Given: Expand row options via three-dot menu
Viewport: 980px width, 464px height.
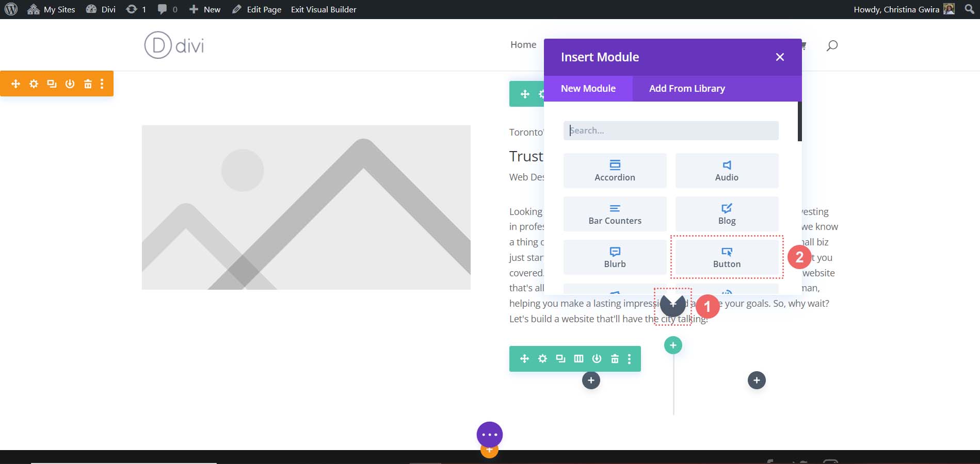Looking at the screenshot, I should pos(628,358).
